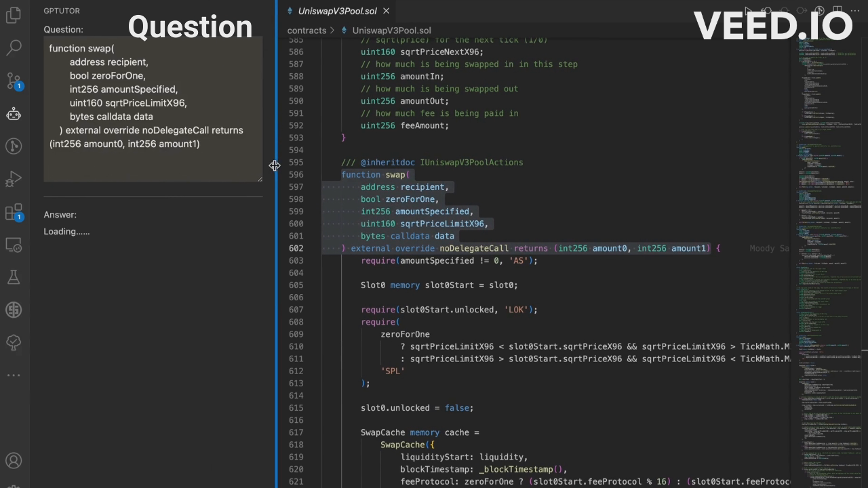The width and height of the screenshot is (868, 488).
Task: Select the GPTutor robot icon
Action: point(14,114)
